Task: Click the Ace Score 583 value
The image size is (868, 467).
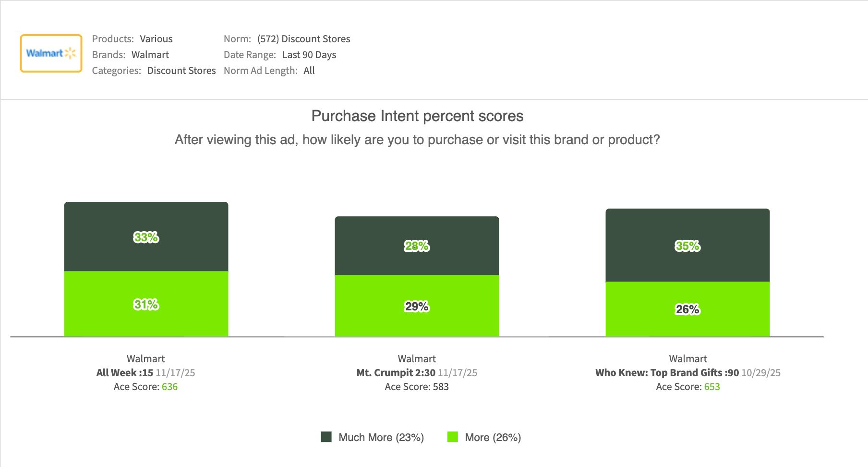Action: 441,387
